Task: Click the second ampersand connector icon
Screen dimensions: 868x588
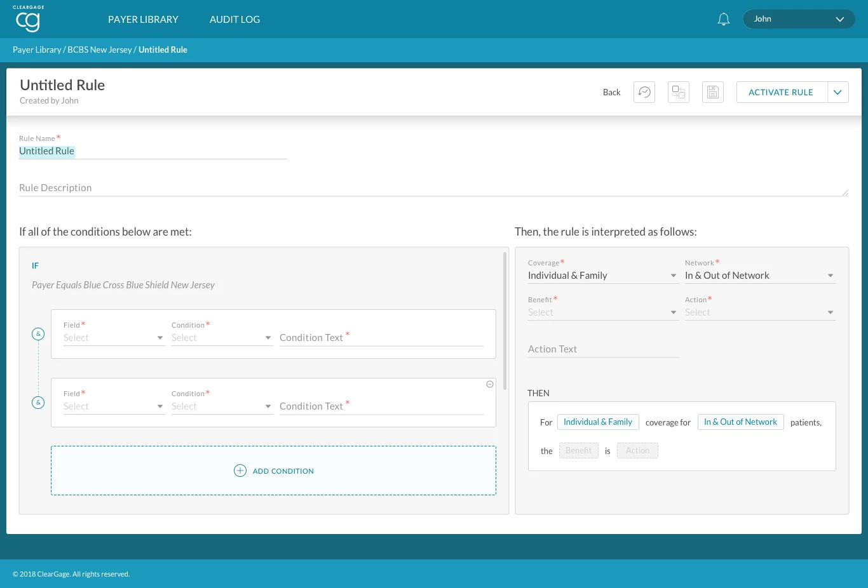Action: [38, 403]
